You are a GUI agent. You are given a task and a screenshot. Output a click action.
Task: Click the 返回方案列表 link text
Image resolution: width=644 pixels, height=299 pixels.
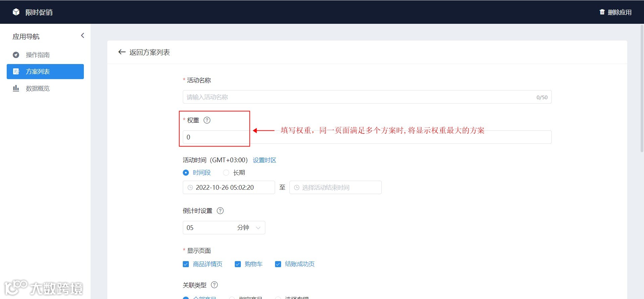pos(150,52)
